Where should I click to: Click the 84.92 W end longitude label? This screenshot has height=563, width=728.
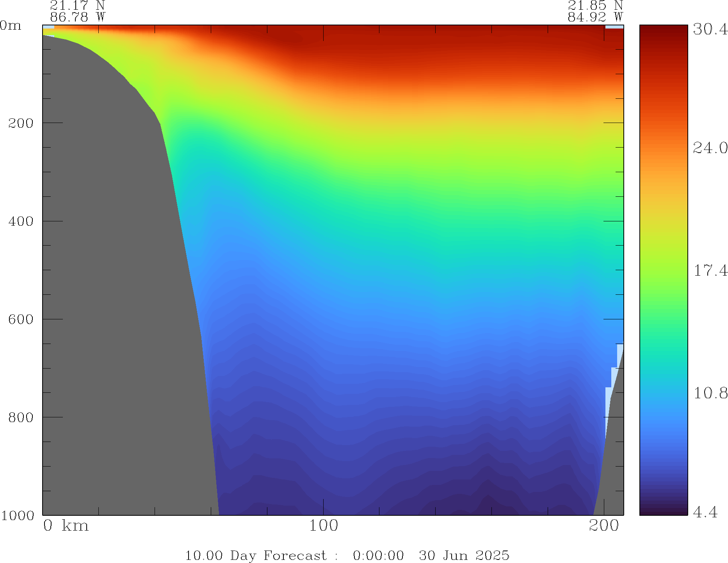click(595, 17)
